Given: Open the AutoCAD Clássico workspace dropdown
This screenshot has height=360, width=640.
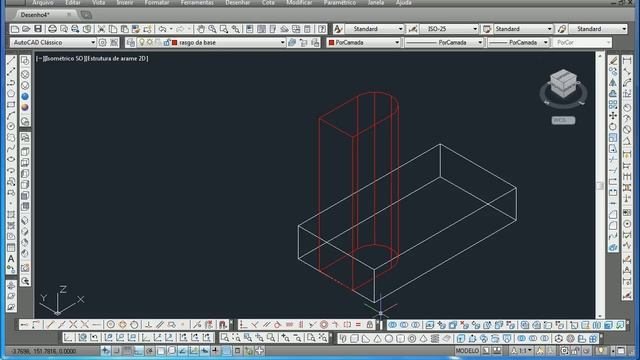Looking at the screenshot, I should 53,42.
